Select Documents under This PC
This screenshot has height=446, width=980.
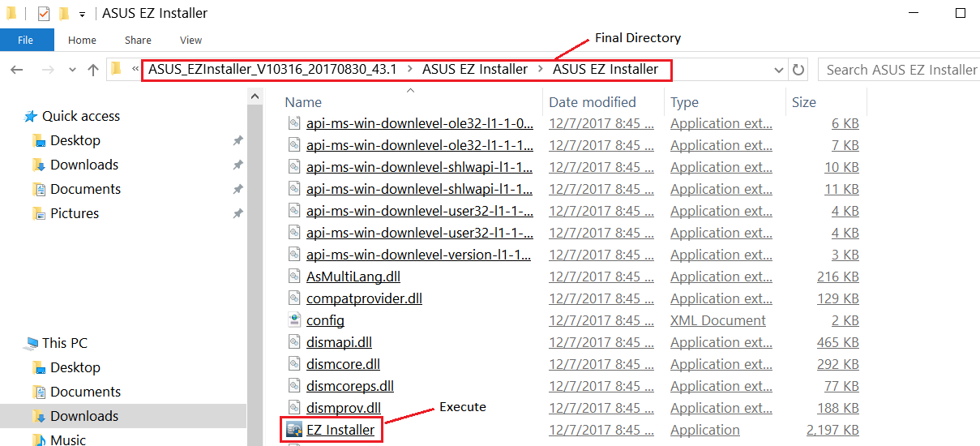85,392
